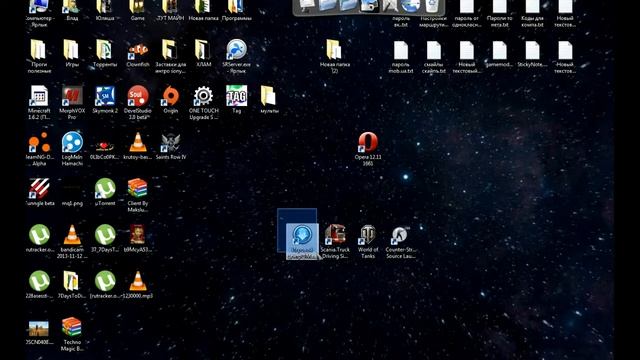Viewport: 640px width, 360px height.
Task: Click the Программы folder
Action: [236, 7]
